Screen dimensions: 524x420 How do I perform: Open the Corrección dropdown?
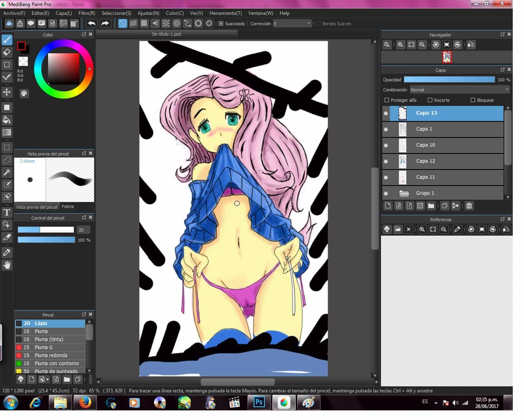coord(292,24)
